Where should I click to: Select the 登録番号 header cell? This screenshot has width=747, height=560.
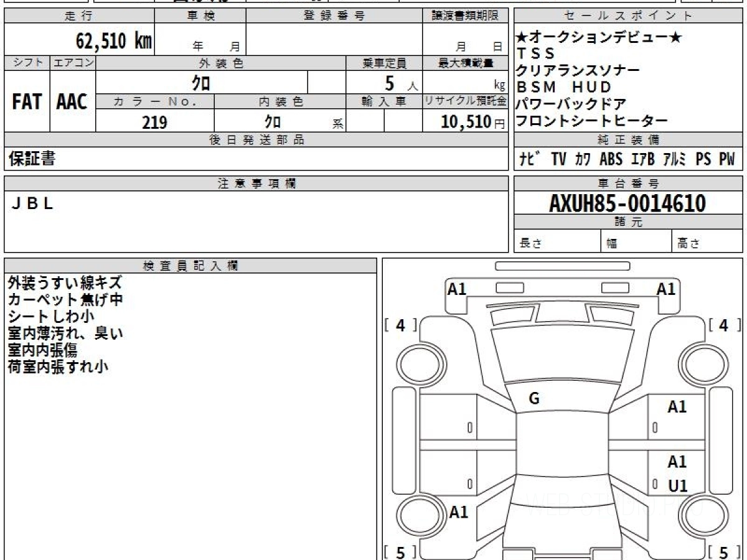click(x=334, y=17)
